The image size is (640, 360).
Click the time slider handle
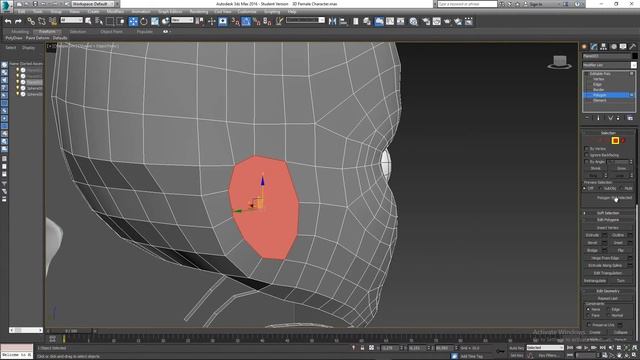[71, 331]
